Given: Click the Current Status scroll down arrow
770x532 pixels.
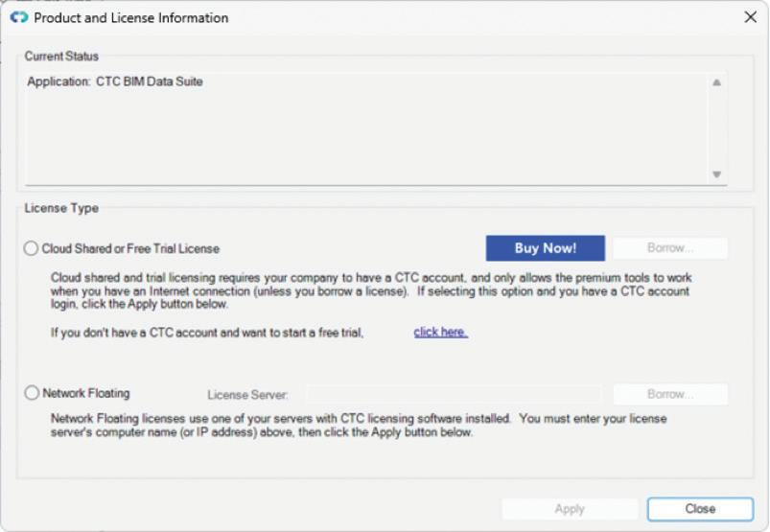Looking at the screenshot, I should [x=716, y=174].
